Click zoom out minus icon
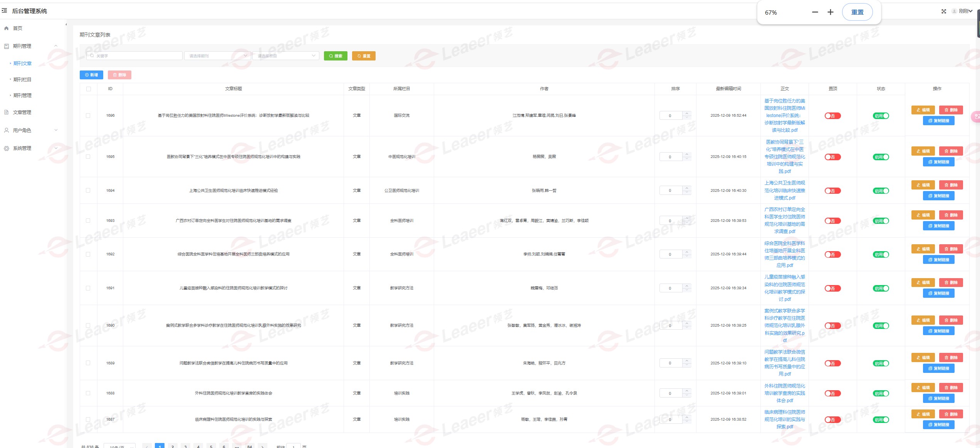 [815, 12]
